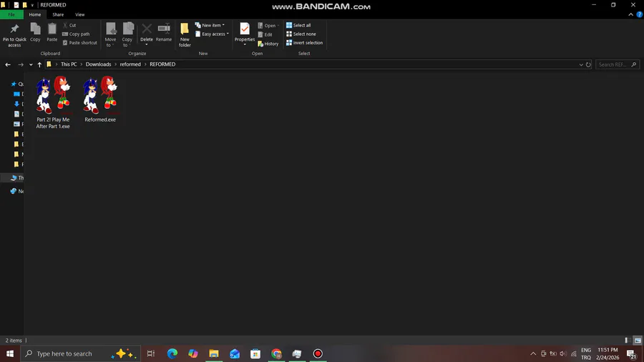The width and height of the screenshot is (644, 362).
Task: Click Select all
Action: tap(298, 26)
